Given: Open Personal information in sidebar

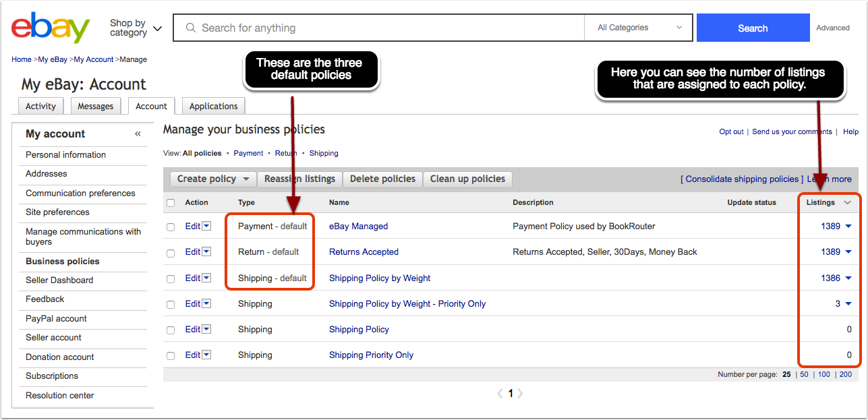Looking at the screenshot, I should click(x=65, y=154).
